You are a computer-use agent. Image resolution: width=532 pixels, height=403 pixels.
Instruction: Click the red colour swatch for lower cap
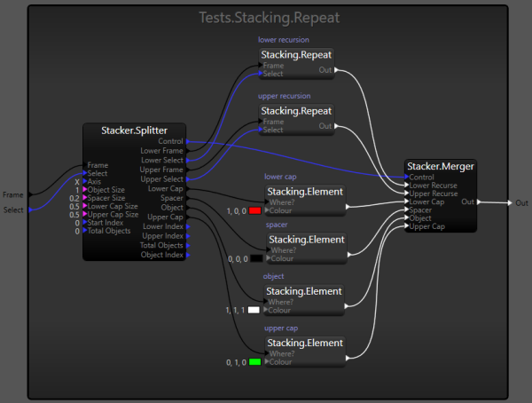point(255,210)
